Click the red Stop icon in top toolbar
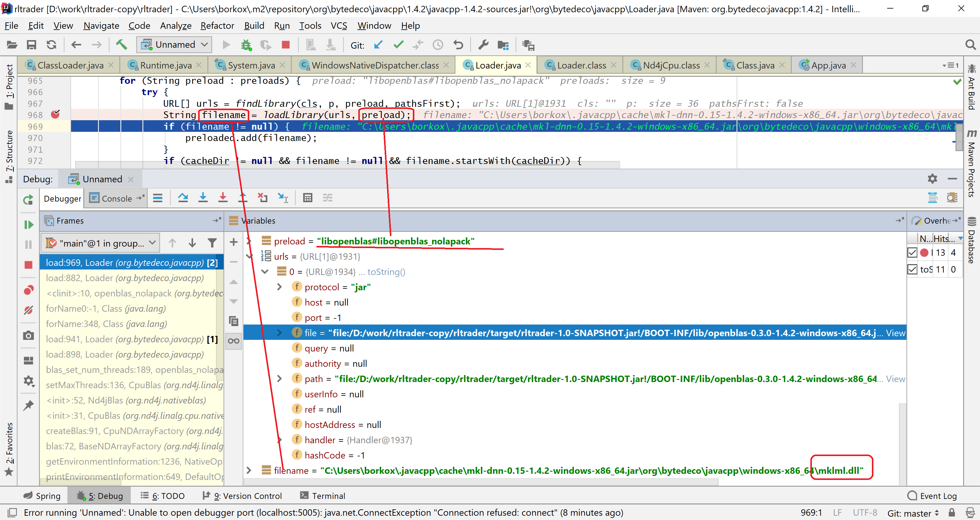 coord(285,45)
